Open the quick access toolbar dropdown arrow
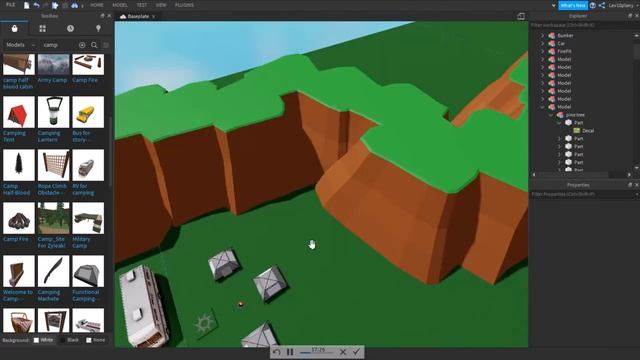 [83, 6]
